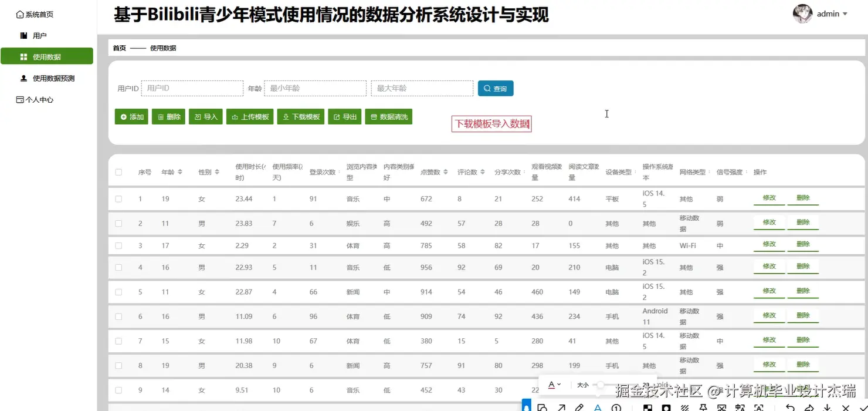868x411 pixels.
Task: Pin the screenshot with the pin icon
Action: 703,407
